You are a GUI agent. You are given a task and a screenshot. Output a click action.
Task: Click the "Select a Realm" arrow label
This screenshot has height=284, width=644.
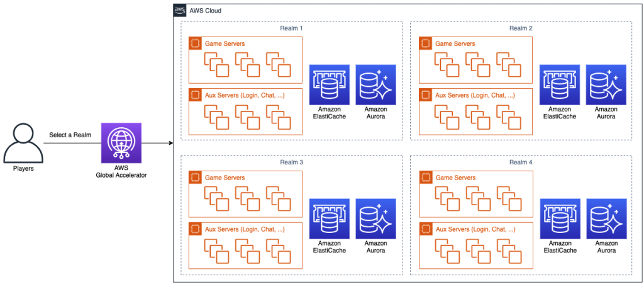tap(70, 135)
